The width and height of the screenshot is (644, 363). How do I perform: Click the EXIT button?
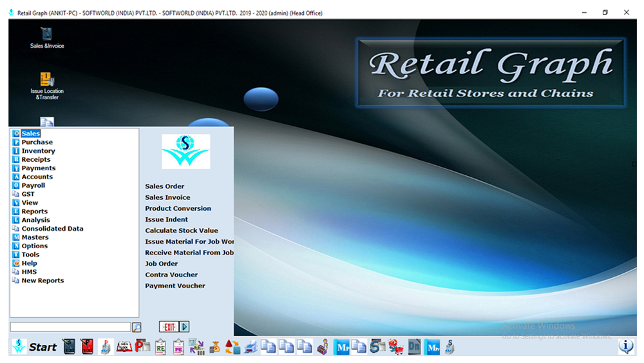coord(169,327)
